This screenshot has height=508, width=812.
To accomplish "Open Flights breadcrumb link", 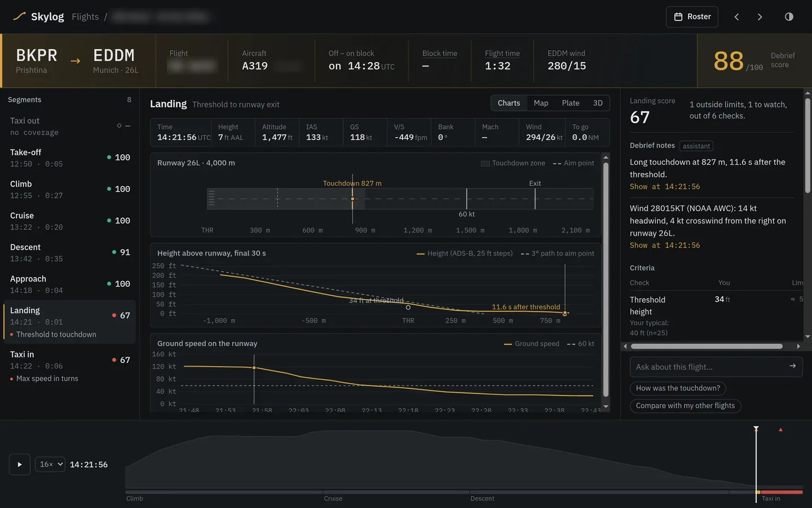I will (x=85, y=17).
